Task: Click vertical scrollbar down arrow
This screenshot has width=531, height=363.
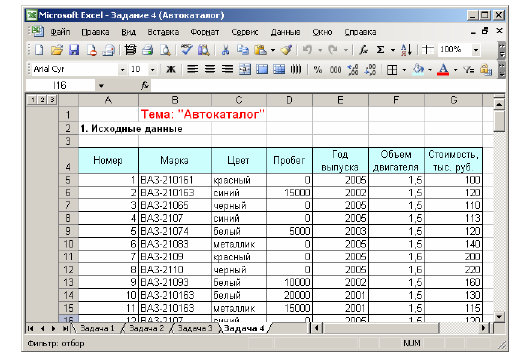Action: click(499, 317)
